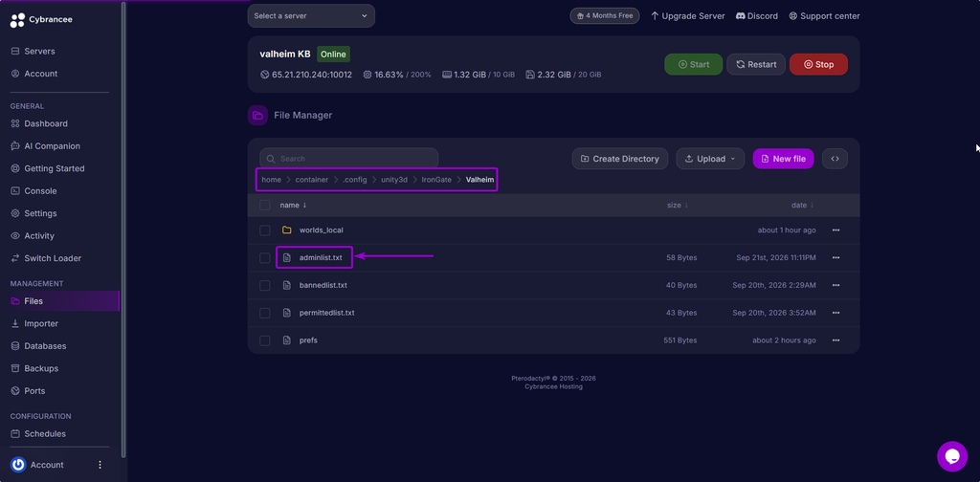
Task: Click the server IP address 65.21.210.240:10012
Action: pyautogui.click(x=312, y=75)
